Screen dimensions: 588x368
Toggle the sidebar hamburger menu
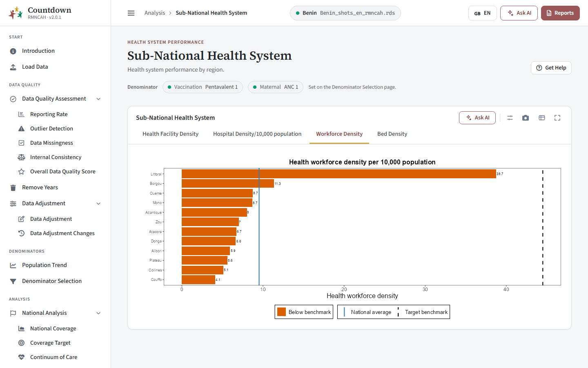[131, 13]
